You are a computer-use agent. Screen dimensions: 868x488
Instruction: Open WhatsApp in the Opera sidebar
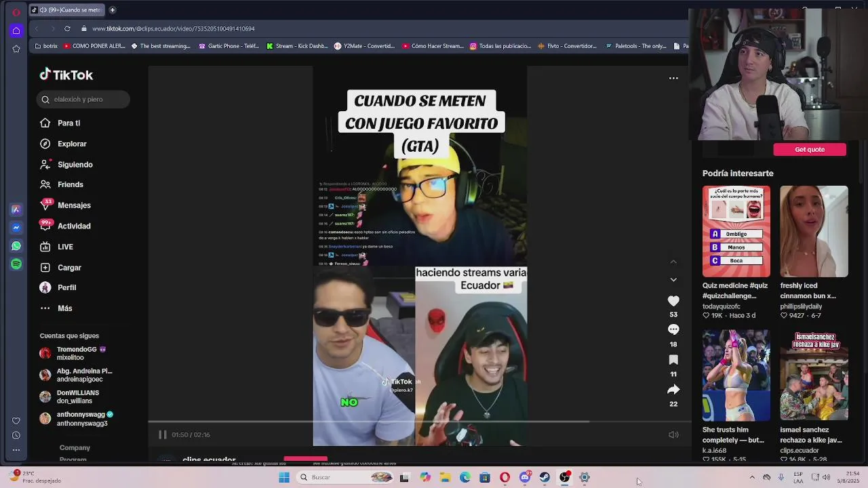point(16,246)
